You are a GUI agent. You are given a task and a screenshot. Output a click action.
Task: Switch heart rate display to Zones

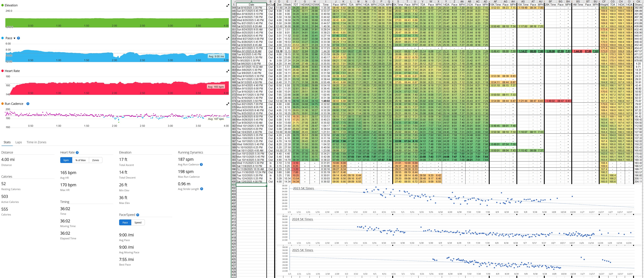(95, 160)
